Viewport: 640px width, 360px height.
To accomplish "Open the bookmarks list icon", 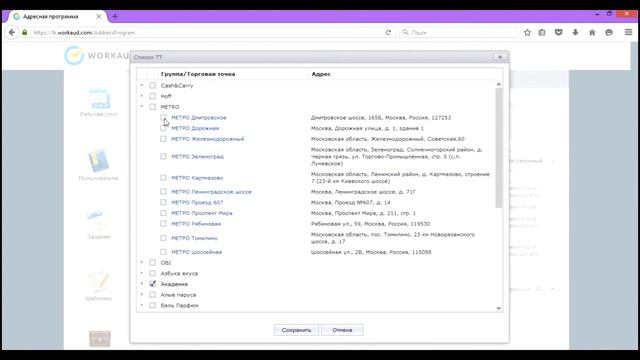I will (x=542, y=32).
